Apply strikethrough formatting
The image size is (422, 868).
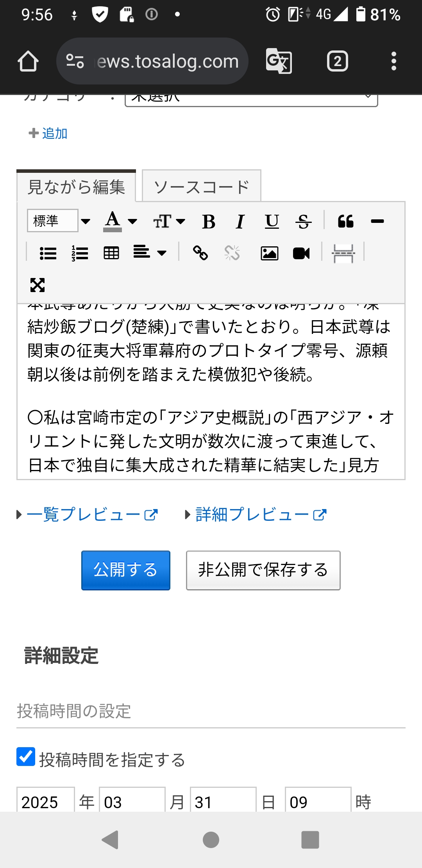(x=304, y=221)
